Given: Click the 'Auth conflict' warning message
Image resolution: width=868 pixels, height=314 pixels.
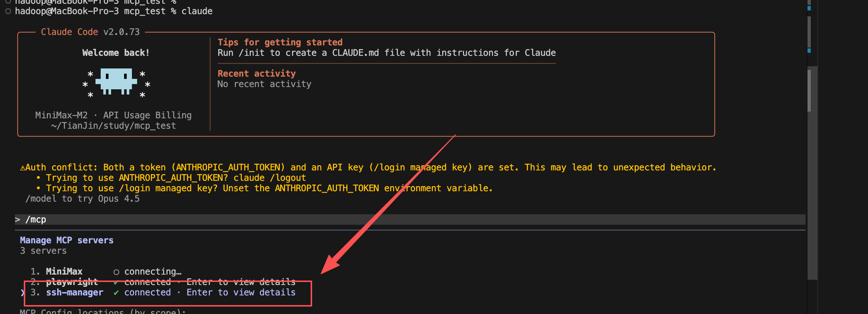Looking at the screenshot, I should click(x=368, y=167).
